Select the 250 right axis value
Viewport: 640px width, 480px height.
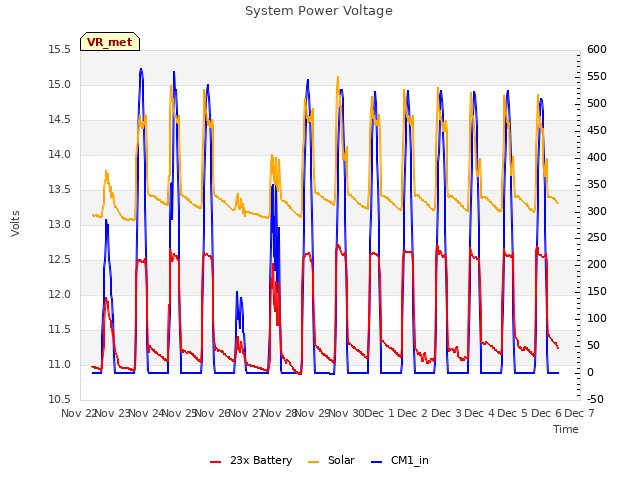pos(597,238)
